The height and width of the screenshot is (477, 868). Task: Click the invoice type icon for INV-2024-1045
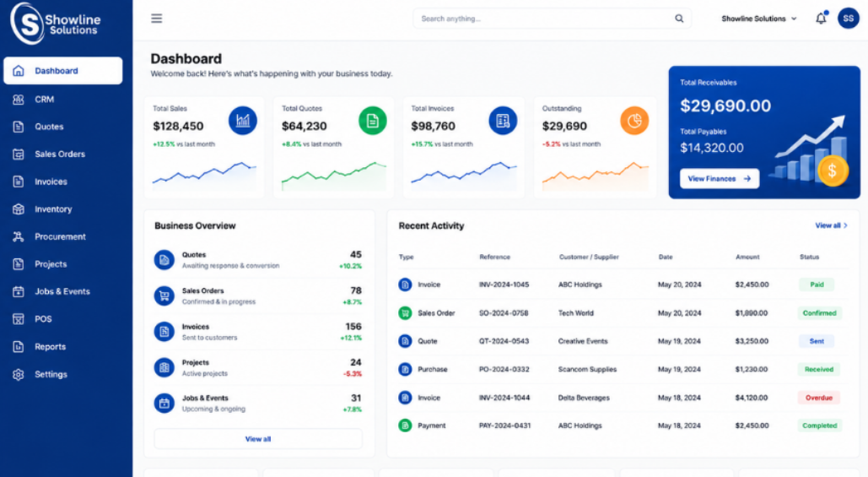tap(405, 285)
